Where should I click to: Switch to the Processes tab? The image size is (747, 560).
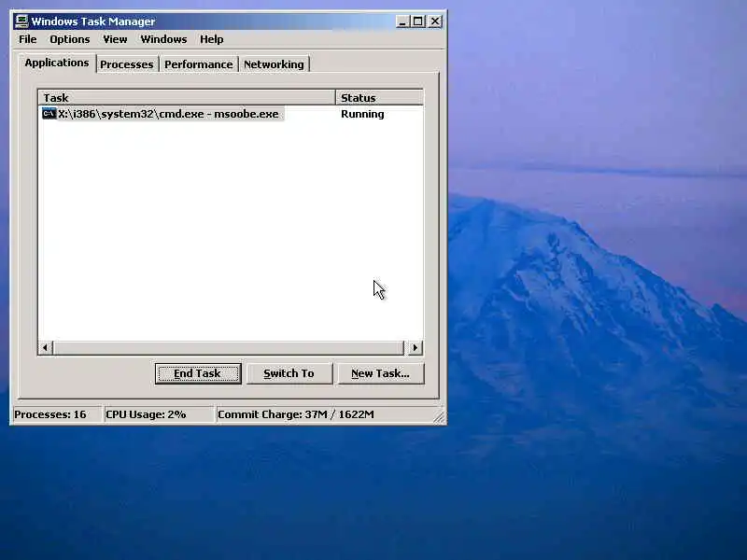[127, 64]
